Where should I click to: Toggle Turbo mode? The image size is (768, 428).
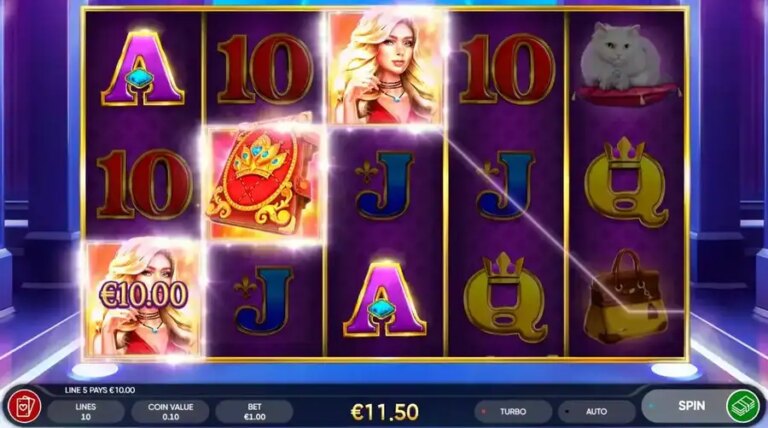pyautogui.click(x=513, y=411)
